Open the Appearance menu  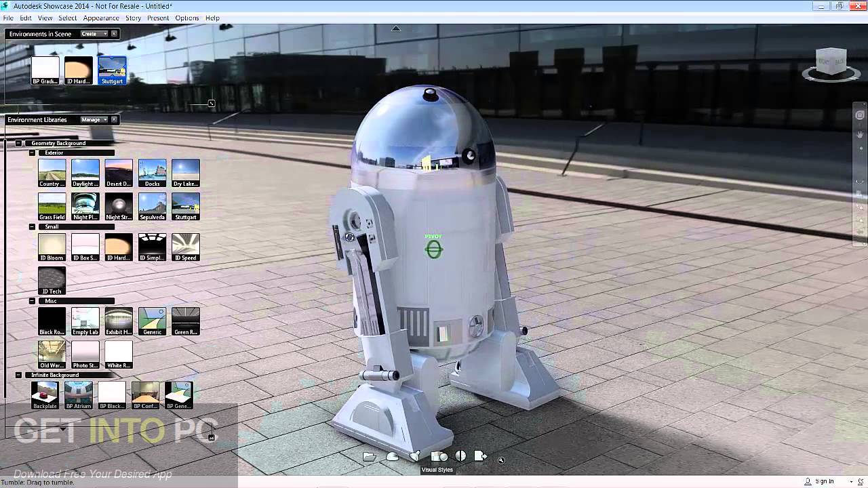point(101,18)
